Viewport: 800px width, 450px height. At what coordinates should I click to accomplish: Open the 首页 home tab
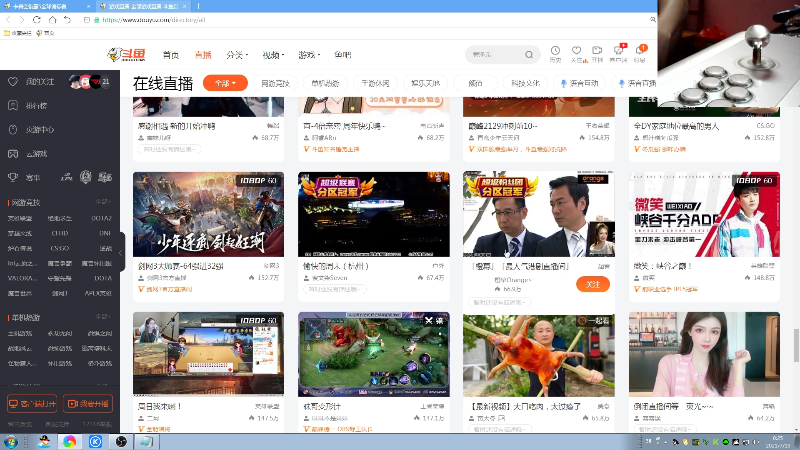tap(171, 55)
